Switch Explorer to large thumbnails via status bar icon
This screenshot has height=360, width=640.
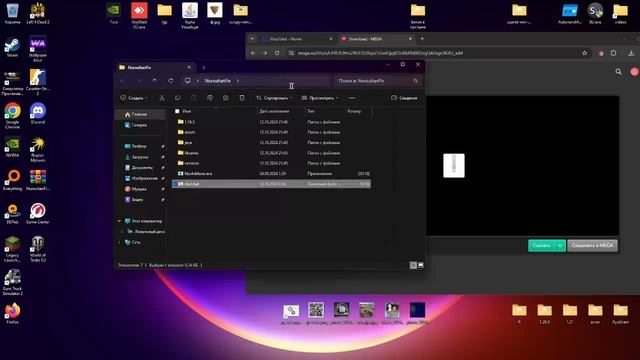tap(421, 265)
